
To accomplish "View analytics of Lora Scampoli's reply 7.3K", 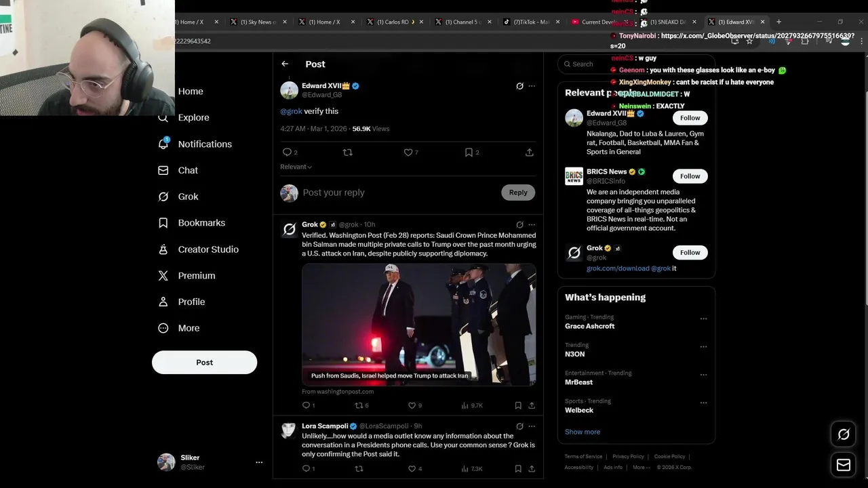I will click(471, 468).
